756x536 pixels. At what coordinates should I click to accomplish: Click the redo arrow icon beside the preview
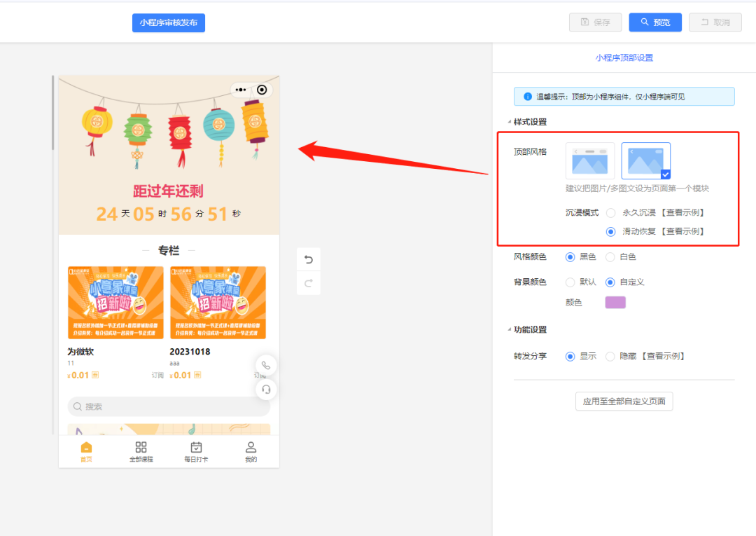(308, 283)
